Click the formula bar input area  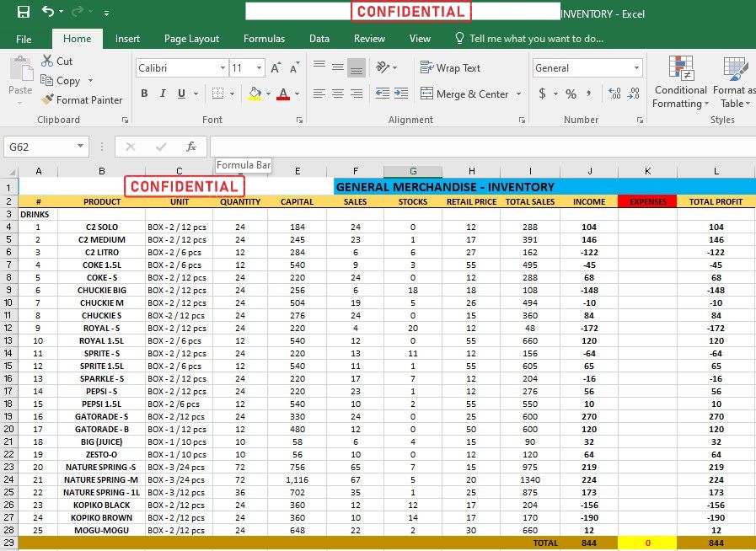coord(482,147)
